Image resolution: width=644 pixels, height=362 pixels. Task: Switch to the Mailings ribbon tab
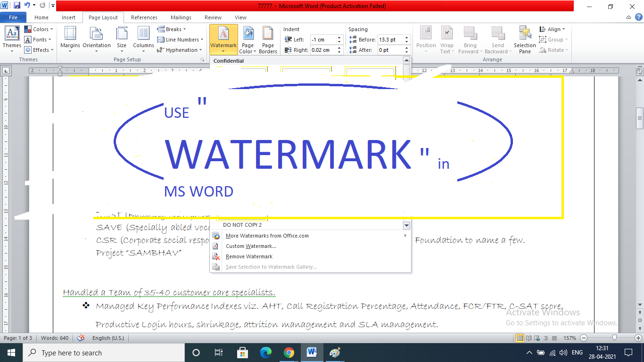pos(181,17)
